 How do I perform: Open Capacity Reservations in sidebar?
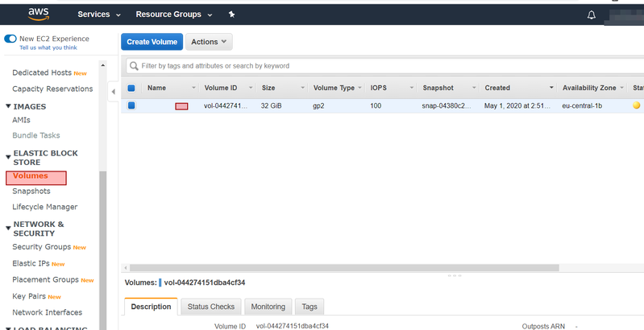52,89
